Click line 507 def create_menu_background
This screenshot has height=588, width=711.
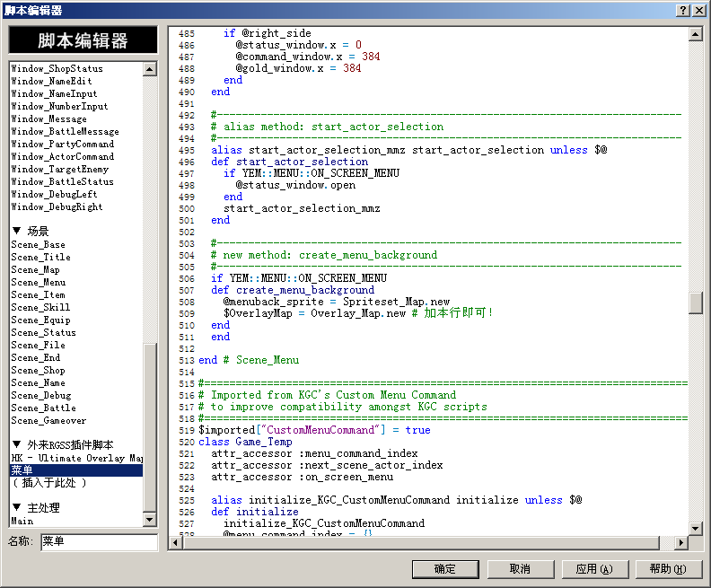293,290
